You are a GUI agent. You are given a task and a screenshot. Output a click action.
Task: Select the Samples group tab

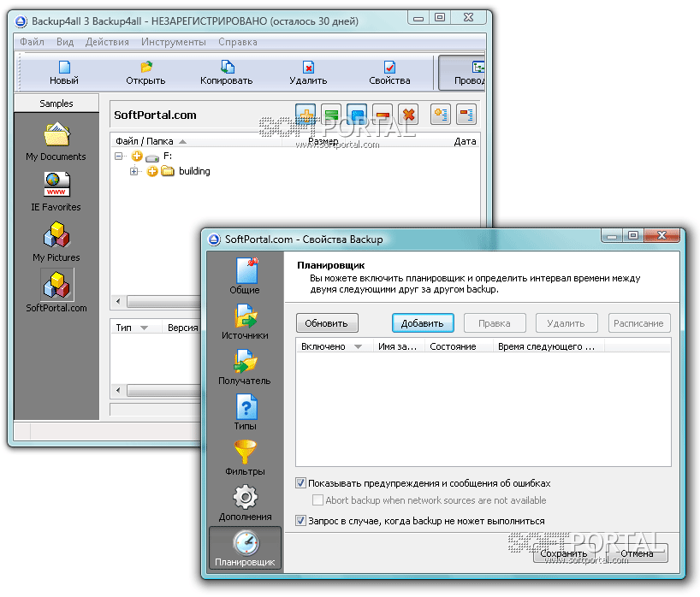56,103
